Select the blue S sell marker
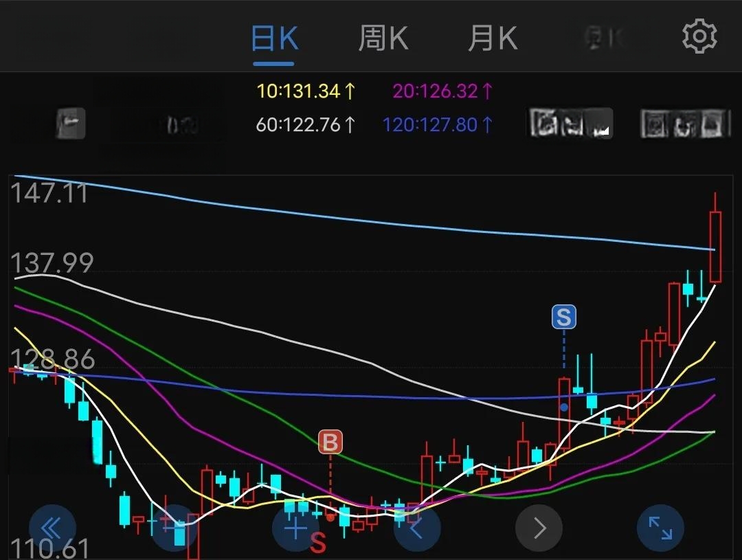The height and width of the screenshot is (560, 742). pyautogui.click(x=563, y=317)
